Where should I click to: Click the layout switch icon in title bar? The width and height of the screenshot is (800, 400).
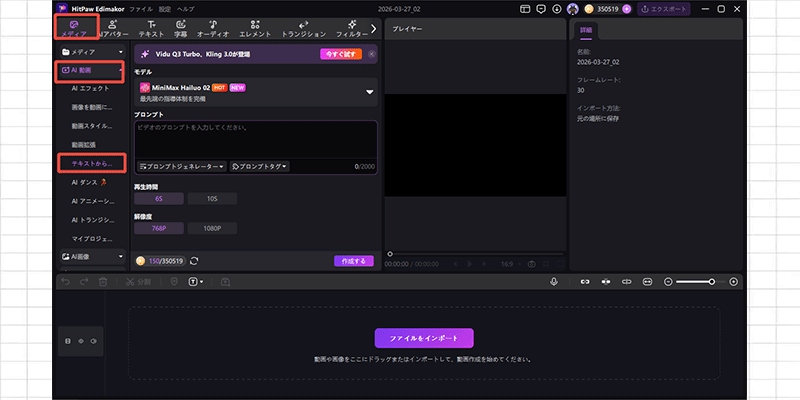tap(525, 9)
